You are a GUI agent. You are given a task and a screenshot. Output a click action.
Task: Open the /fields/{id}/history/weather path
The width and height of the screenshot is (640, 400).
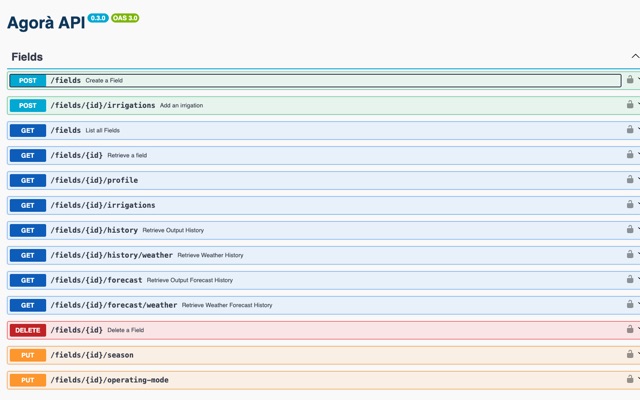[111, 255]
